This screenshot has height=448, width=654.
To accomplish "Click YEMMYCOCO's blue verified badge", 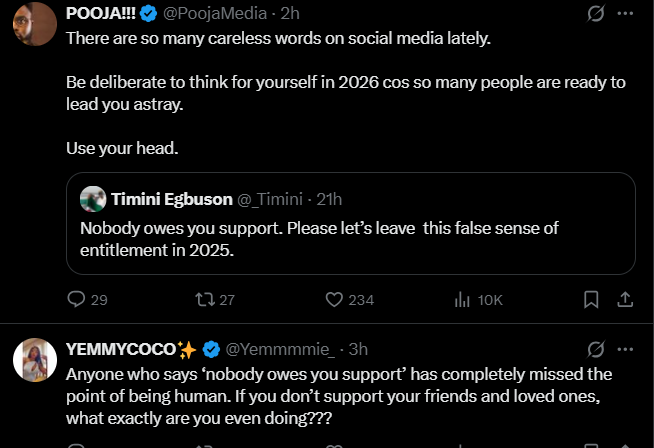I will click(212, 349).
